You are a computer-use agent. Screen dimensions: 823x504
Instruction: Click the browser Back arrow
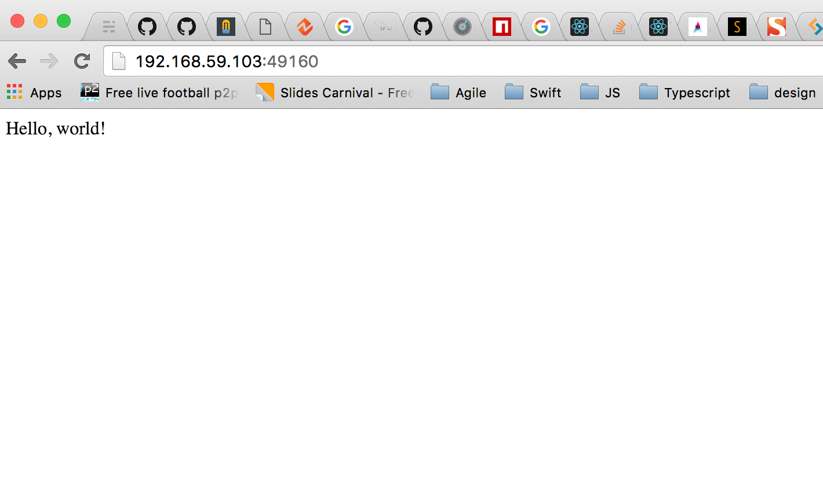click(17, 61)
